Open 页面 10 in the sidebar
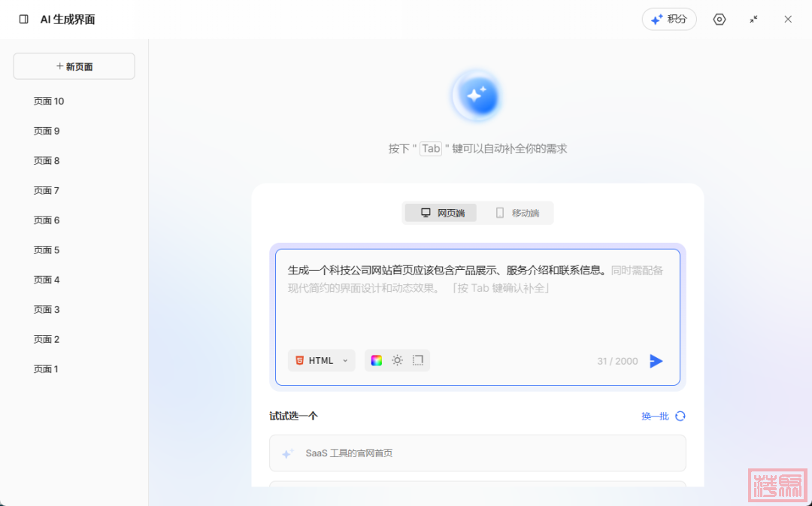This screenshot has height=506, width=812. (x=49, y=102)
